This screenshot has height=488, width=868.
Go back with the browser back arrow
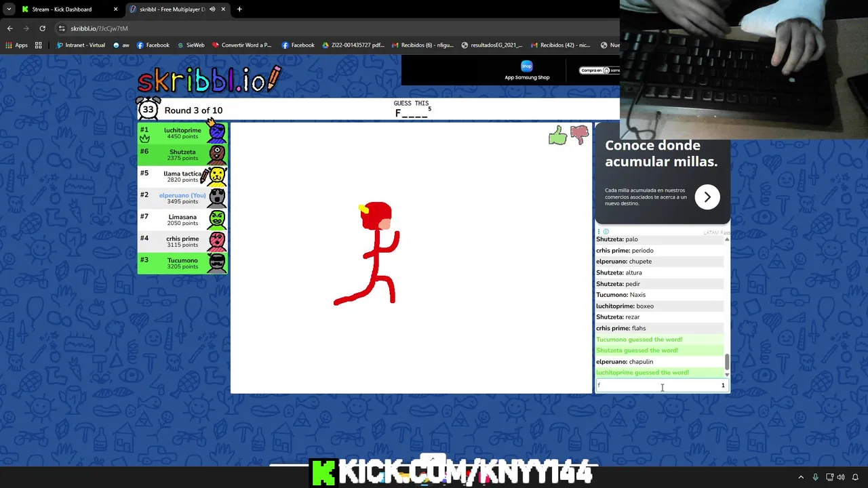[x=9, y=28]
